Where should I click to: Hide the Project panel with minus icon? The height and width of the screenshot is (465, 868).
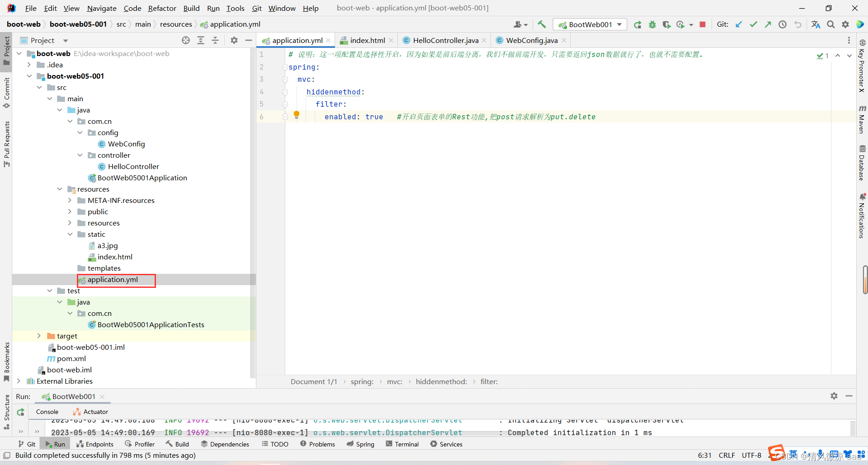[x=249, y=40]
